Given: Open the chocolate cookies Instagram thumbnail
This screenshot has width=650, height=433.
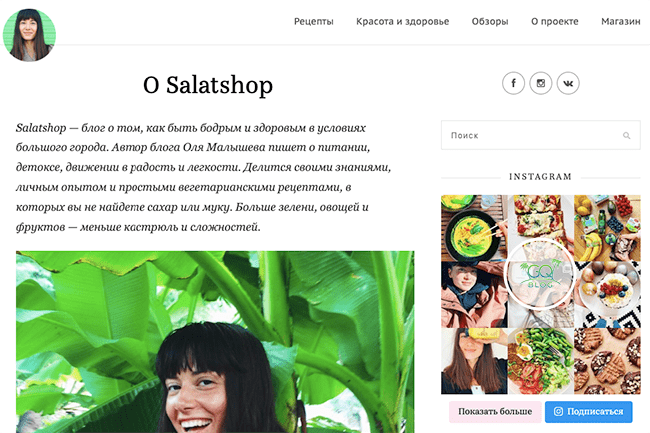Looking at the screenshot, I should (x=607, y=361).
